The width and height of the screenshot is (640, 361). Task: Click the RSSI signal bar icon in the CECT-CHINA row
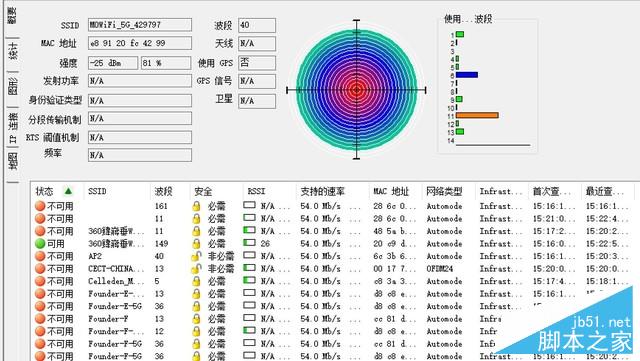click(x=249, y=268)
